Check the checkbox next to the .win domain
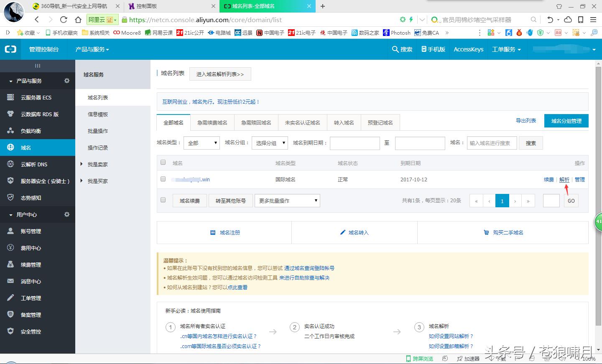 163,179
